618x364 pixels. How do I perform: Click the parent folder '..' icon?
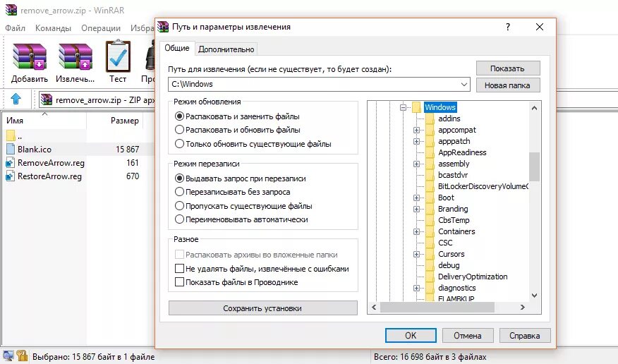pyautogui.click(x=11, y=135)
